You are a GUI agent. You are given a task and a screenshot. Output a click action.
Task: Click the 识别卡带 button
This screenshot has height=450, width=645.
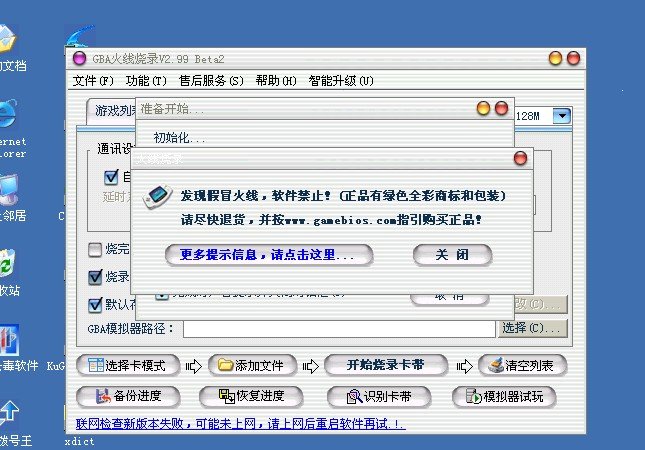(379, 397)
